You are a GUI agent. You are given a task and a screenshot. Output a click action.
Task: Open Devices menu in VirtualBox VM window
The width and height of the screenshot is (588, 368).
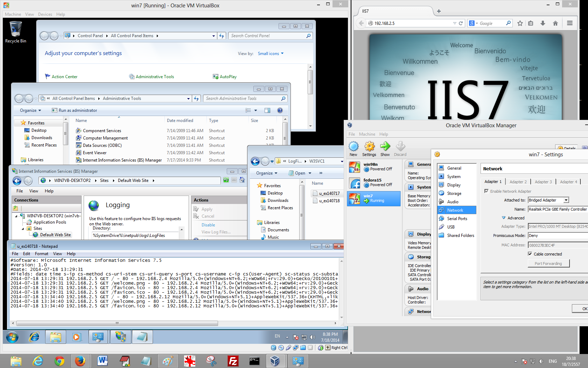[x=45, y=14]
